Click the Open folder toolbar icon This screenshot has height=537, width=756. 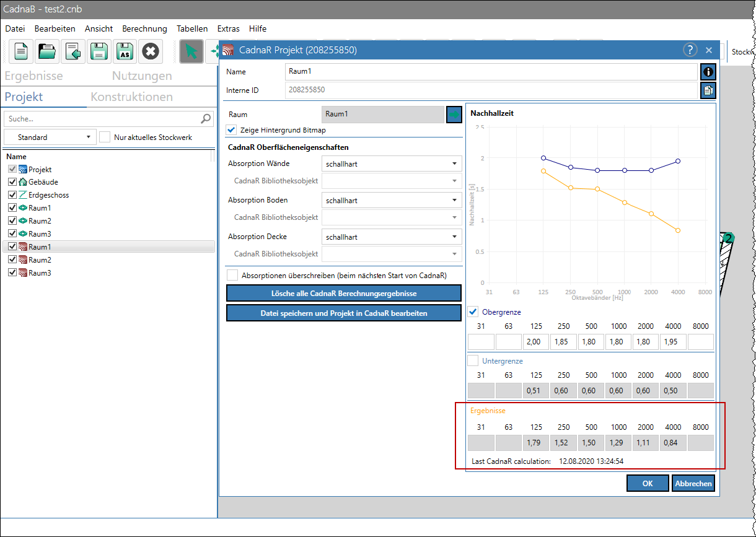47,51
